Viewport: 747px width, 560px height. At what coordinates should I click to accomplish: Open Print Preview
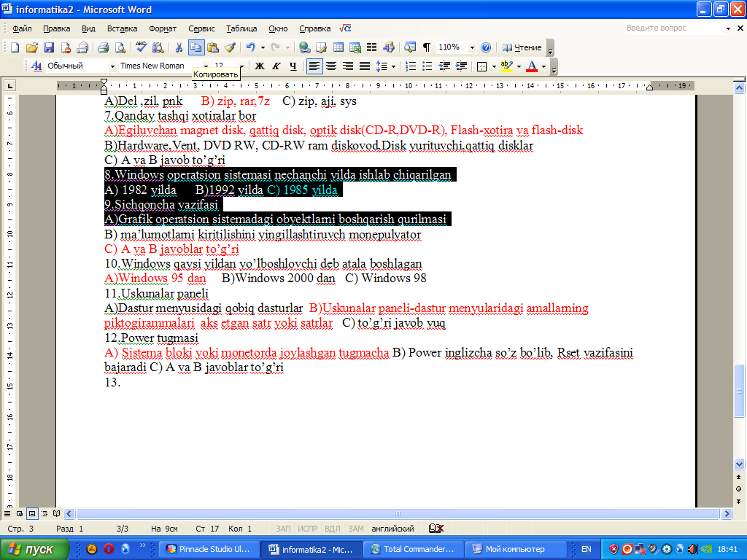click(120, 47)
